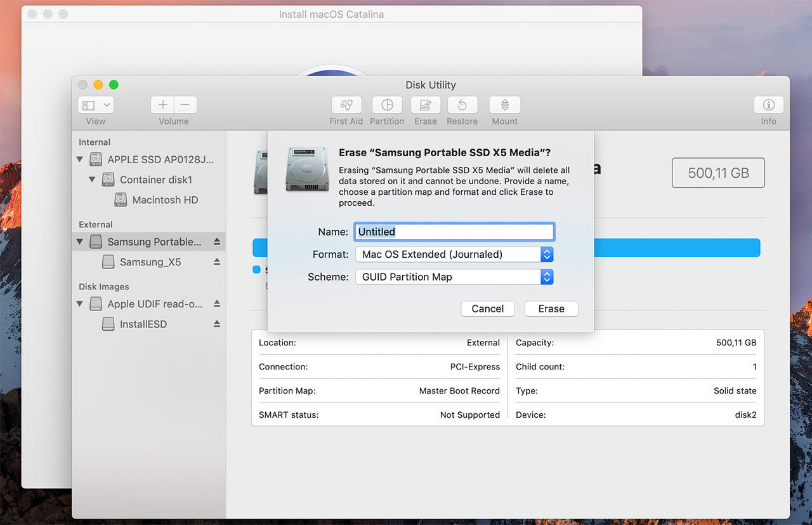Image resolution: width=812 pixels, height=525 pixels.
Task: Click the Samsung_X5 volume icon
Action: [x=108, y=262]
